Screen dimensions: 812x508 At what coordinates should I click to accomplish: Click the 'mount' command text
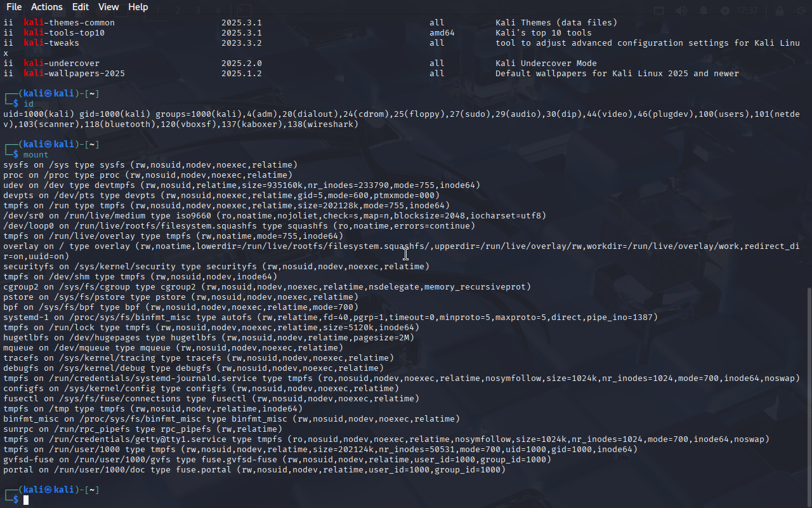click(36, 155)
